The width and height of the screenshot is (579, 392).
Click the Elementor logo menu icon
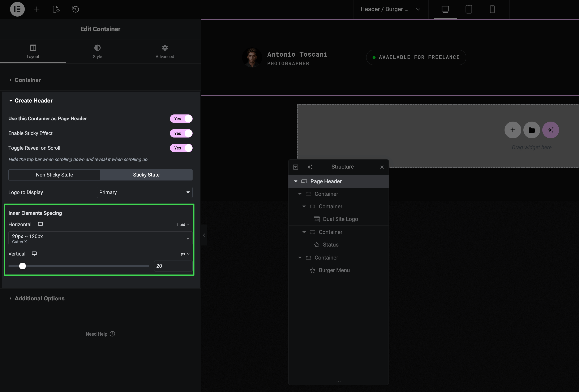(x=17, y=9)
